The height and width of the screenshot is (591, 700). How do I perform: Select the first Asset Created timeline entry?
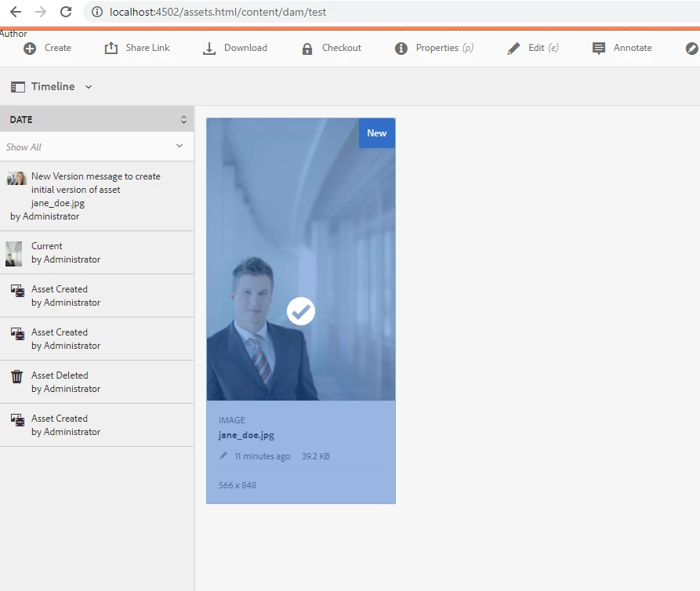click(x=97, y=296)
